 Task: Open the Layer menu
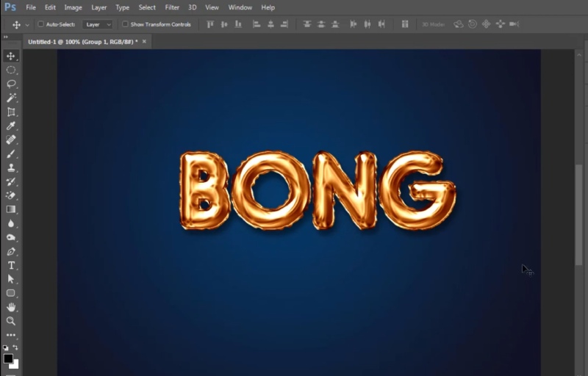[98, 7]
